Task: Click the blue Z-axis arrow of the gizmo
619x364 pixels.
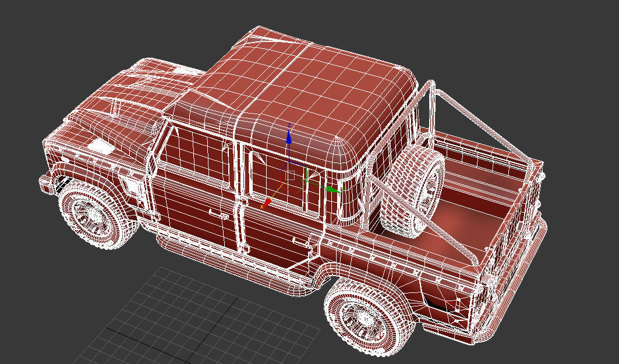Action: tap(289, 137)
